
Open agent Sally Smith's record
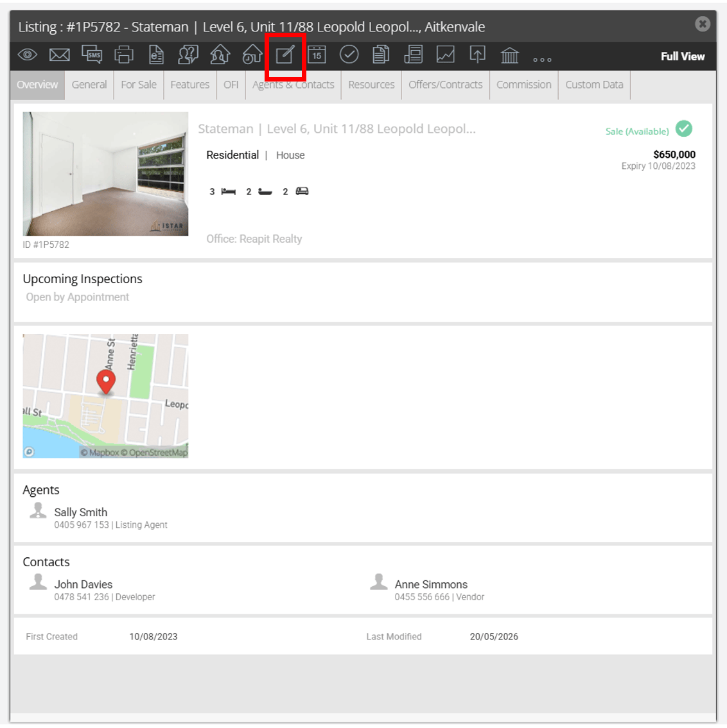point(80,512)
